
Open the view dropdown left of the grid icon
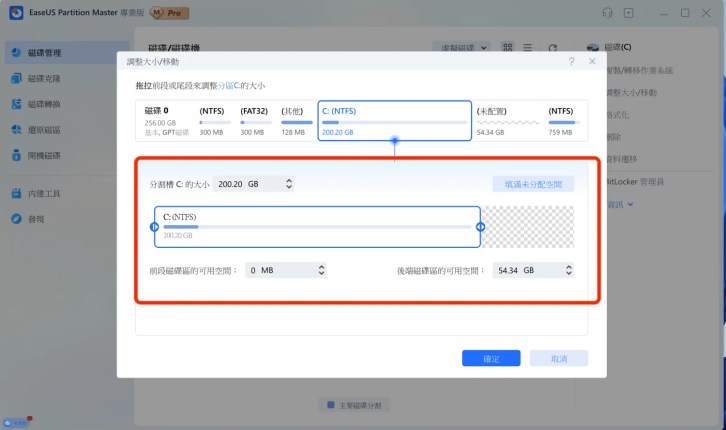[x=463, y=48]
